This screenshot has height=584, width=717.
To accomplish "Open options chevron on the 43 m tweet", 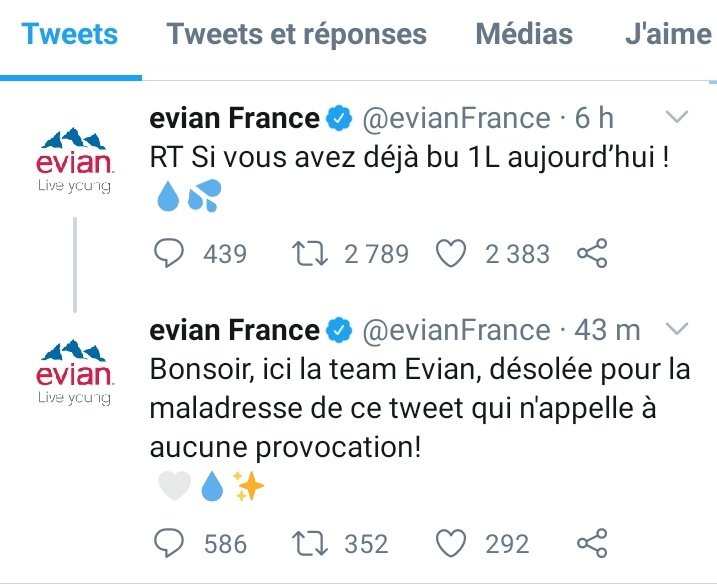I will (x=677, y=328).
